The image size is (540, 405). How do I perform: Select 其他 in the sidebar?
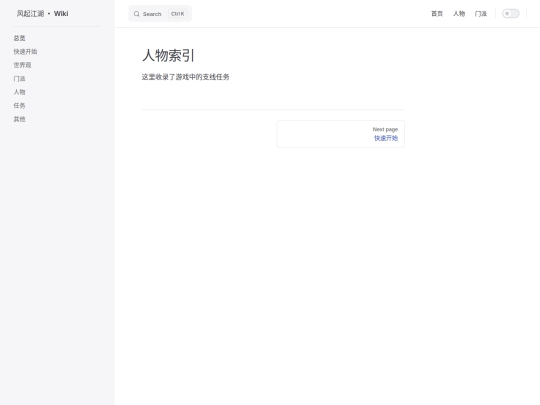pos(19,119)
